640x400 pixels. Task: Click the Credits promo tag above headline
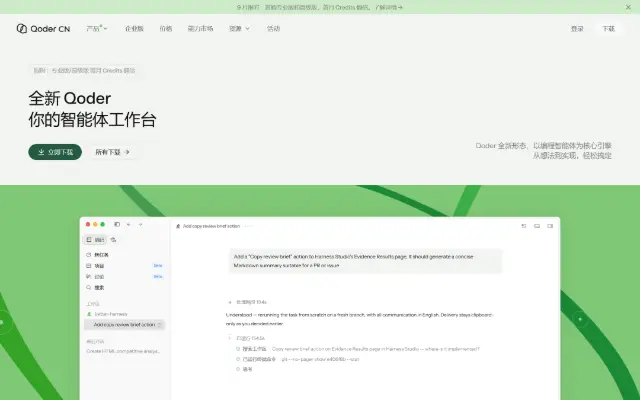[x=84, y=71]
